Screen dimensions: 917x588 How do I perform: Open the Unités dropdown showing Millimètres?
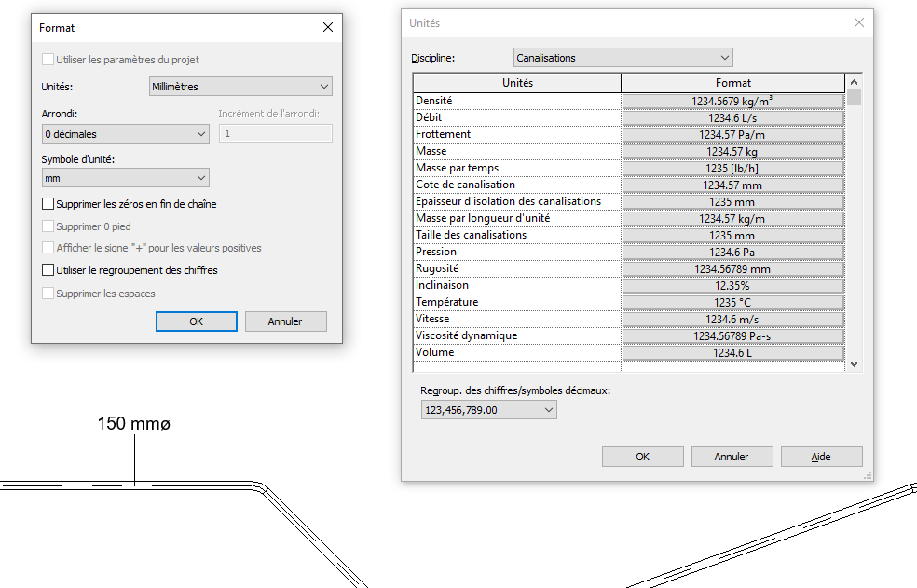click(x=240, y=87)
